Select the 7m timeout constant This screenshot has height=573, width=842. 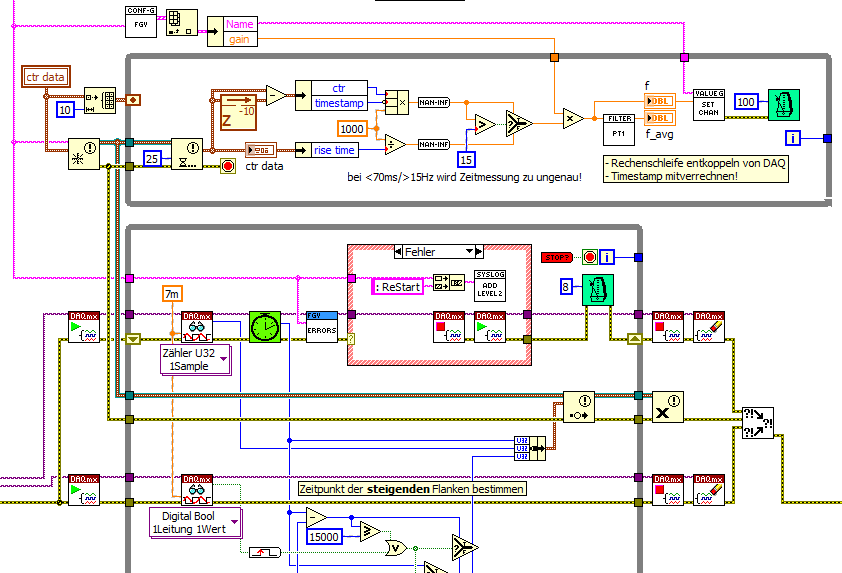(172, 294)
